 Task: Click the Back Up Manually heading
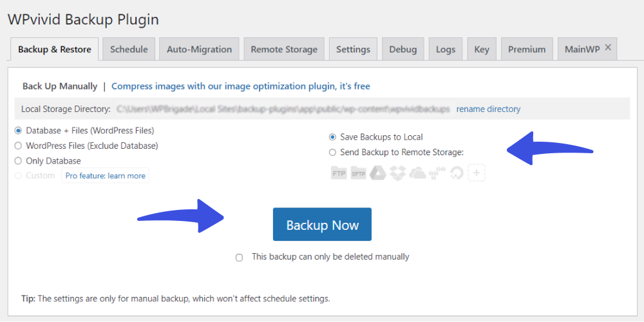(x=60, y=86)
